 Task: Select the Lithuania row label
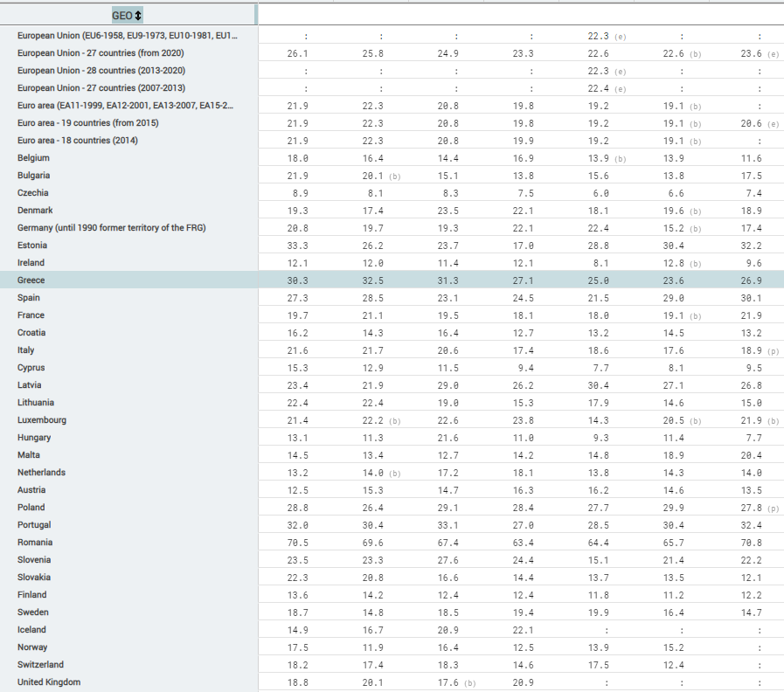(x=36, y=403)
